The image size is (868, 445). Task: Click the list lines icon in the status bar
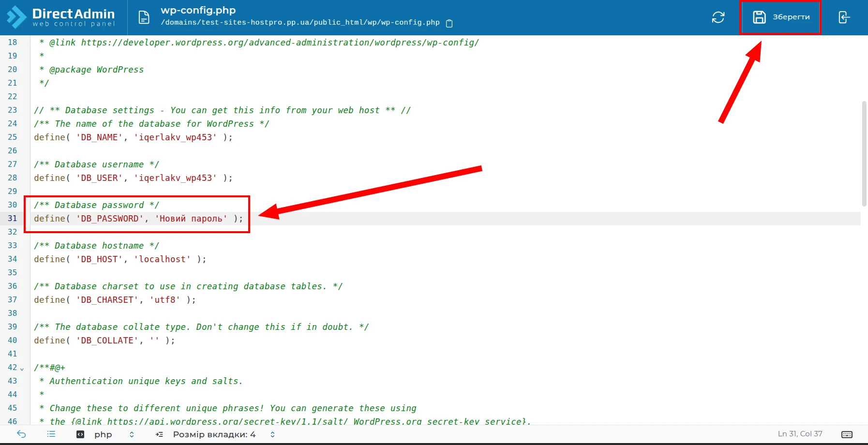click(x=51, y=434)
